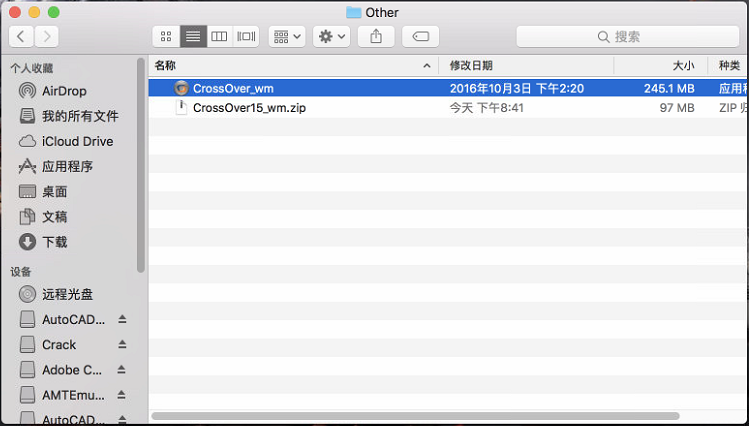This screenshot has height=426, width=749.
Task: Click the CrossOver15_wm.zip file icon
Action: click(181, 107)
